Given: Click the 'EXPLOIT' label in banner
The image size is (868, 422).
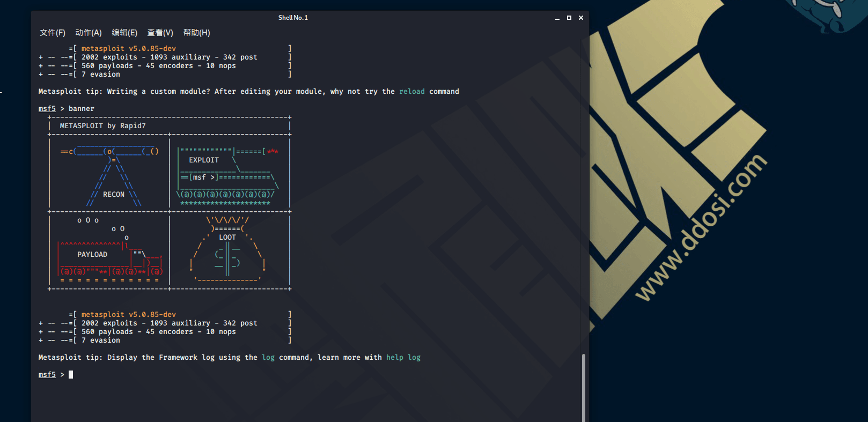Looking at the screenshot, I should click(204, 160).
